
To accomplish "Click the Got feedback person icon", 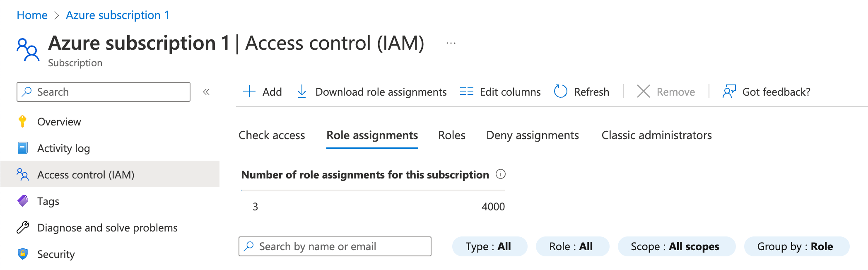I will coord(729,92).
